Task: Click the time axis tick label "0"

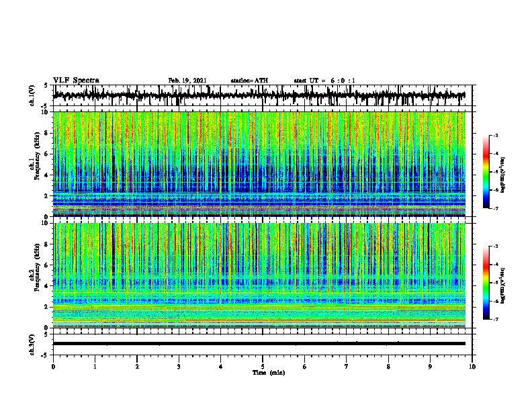Action: [x=53, y=367]
